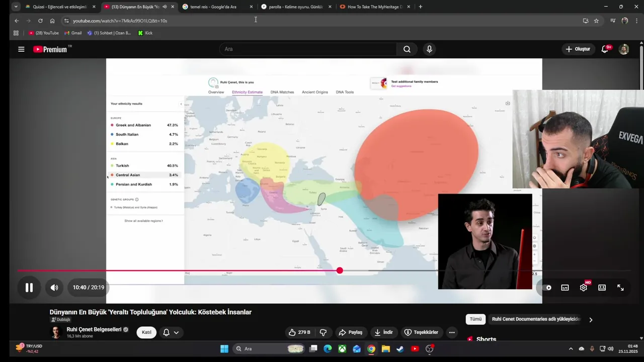The width and height of the screenshot is (644, 362).
Task: Open the Gmail bookmark
Action: (x=73, y=33)
